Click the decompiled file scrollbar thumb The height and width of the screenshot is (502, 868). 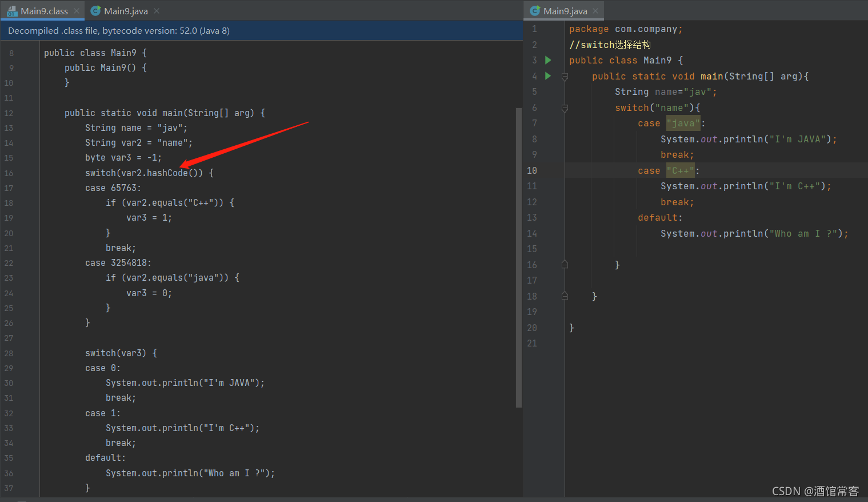click(x=519, y=257)
